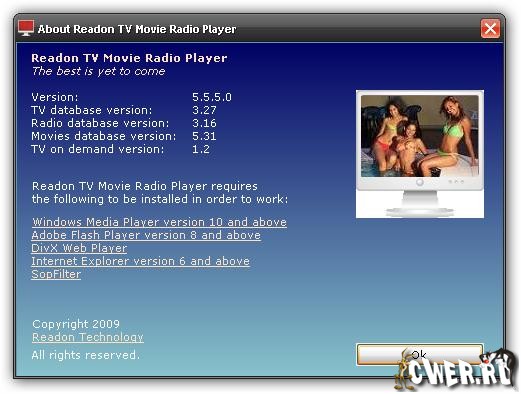The image size is (521, 394).
Task: Open the Internet Explorer version 6 link
Action: pyautogui.click(x=140, y=261)
